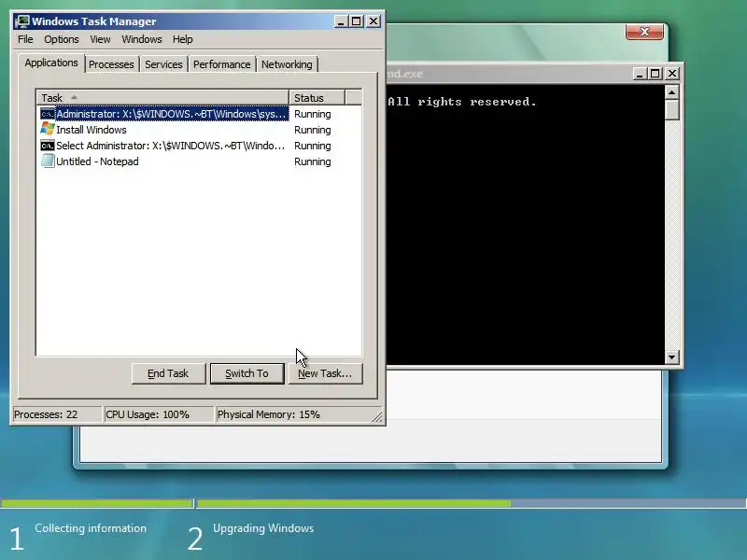
Task: Click the Untitled - Notepad icon
Action: coord(48,161)
